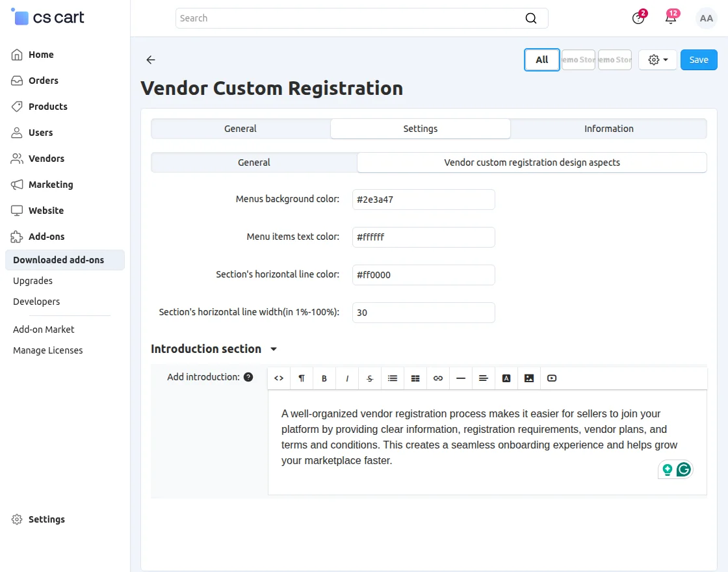The image size is (728, 572).
Task: Open the notifications bell icon
Action: coord(670,18)
